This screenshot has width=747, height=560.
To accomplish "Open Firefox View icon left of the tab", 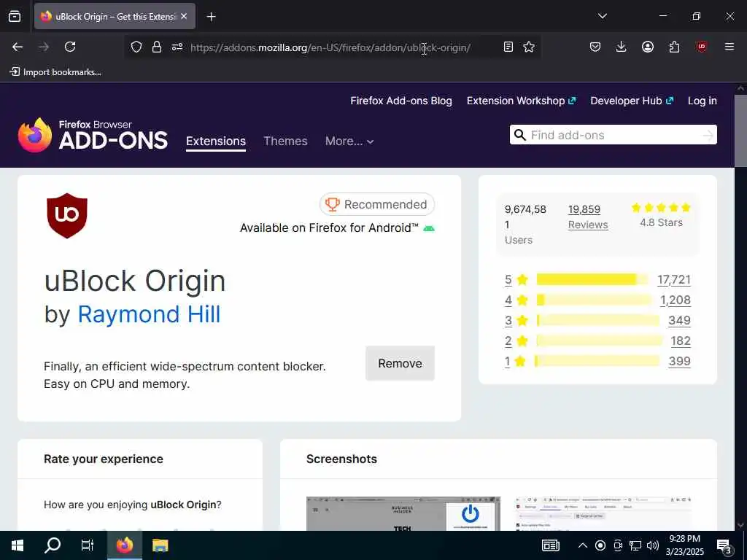I will [15, 16].
